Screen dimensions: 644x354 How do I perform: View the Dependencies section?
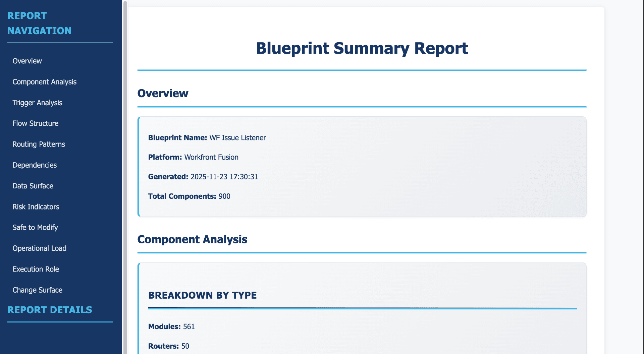(x=34, y=165)
